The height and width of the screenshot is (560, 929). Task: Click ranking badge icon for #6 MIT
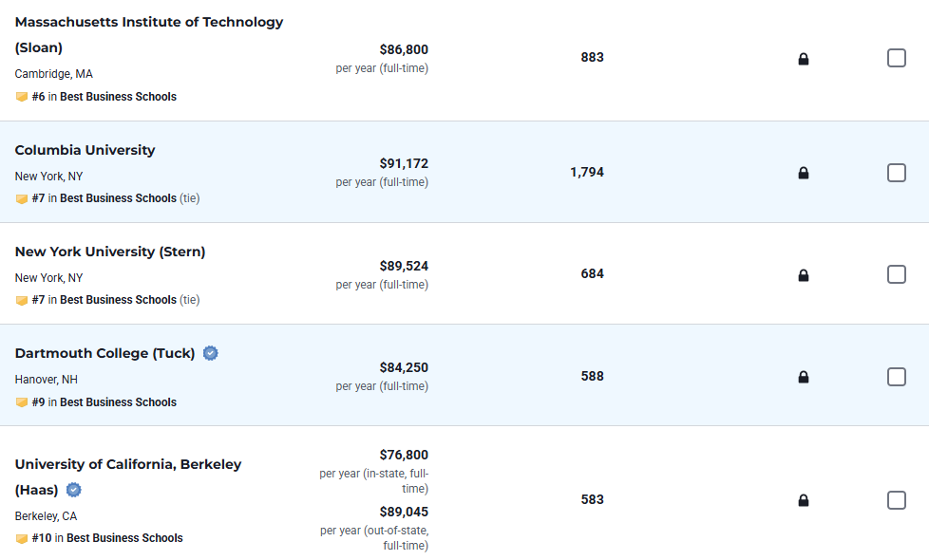click(22, 97)
